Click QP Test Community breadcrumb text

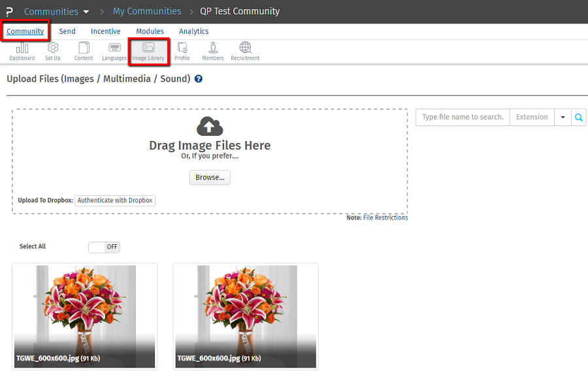(240, 11)
